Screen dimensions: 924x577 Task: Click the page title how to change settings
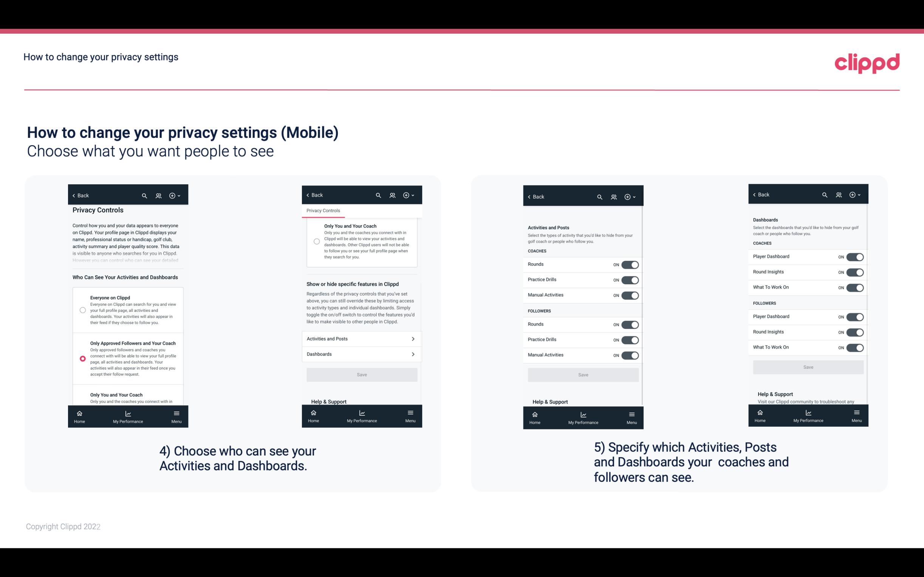coord(101,57)
